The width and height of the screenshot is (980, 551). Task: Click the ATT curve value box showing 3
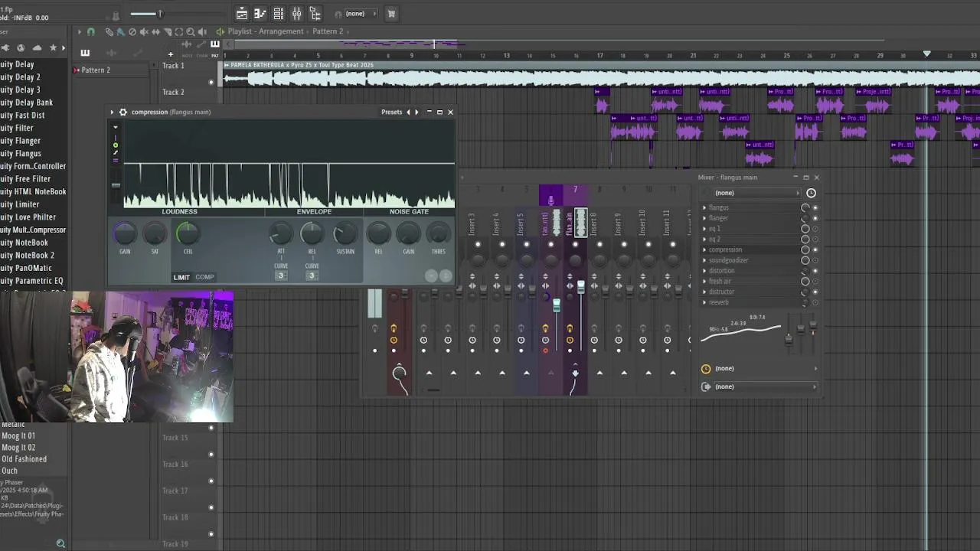click(281, 275)
